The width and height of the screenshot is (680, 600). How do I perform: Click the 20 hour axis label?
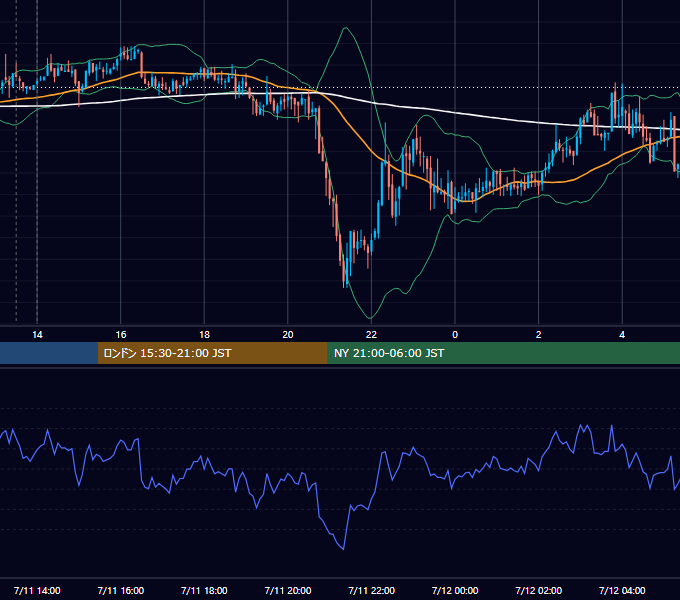[x=288, y=335]
